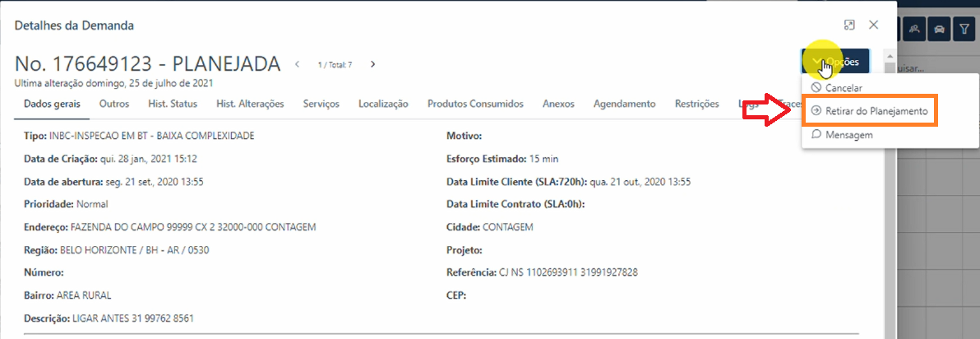
Task: Click the Bairro value AREA RURAL
Action: click(x=84, y=296)
